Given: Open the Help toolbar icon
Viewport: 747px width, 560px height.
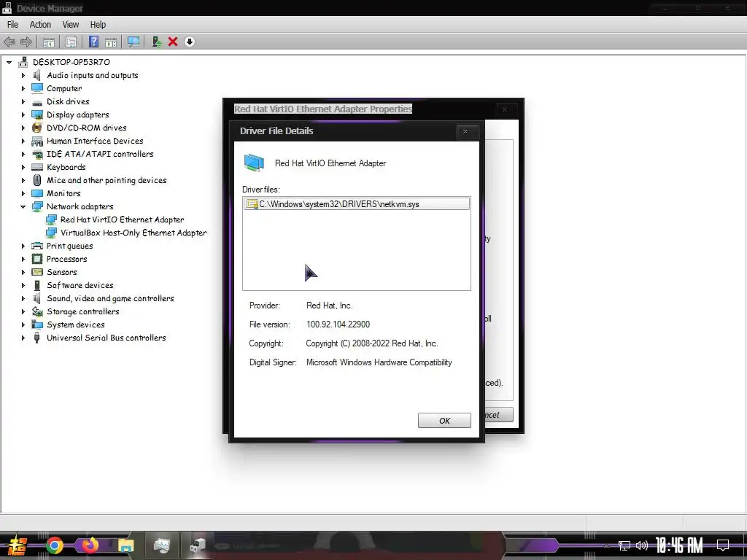Looking at the screenshot, I should (94, 42).
